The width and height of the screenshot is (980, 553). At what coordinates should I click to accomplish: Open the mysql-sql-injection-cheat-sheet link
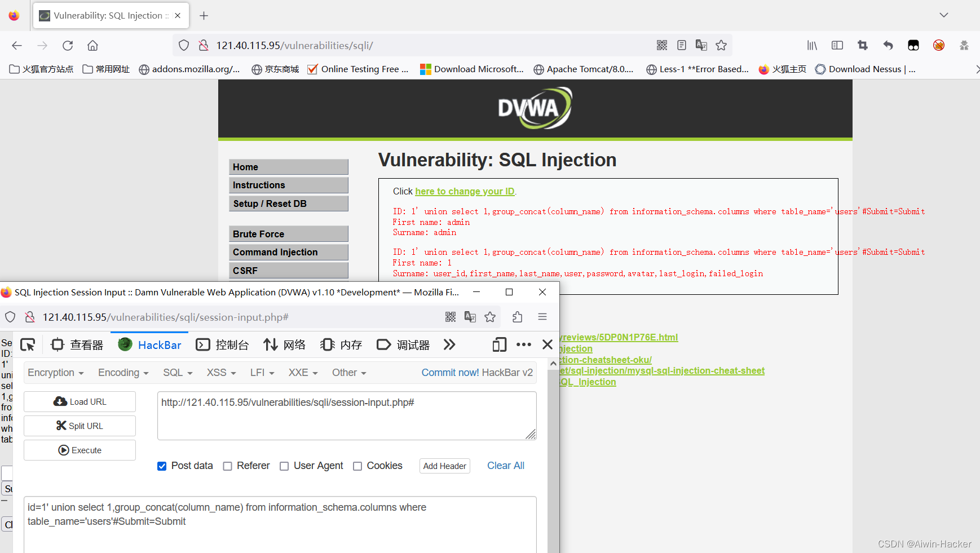click(x=662, y=370)
